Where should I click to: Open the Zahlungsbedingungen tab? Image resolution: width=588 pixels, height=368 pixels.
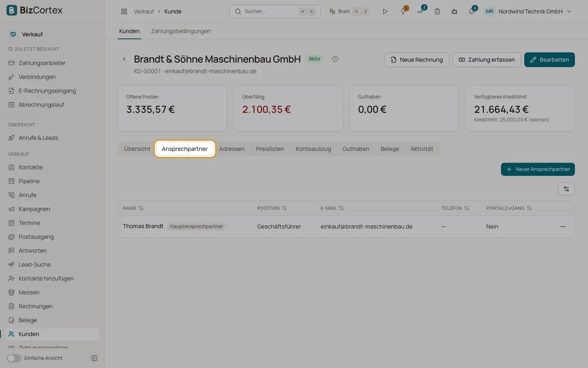181,31
